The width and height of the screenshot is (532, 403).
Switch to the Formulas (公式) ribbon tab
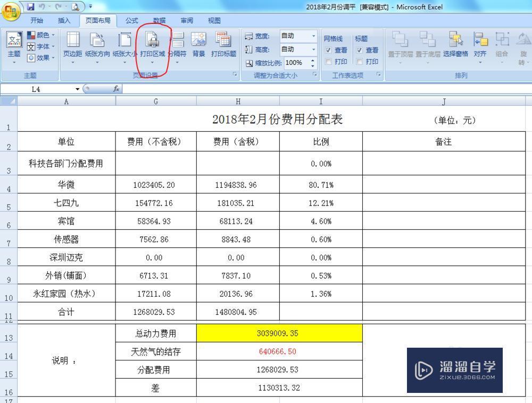131,21
